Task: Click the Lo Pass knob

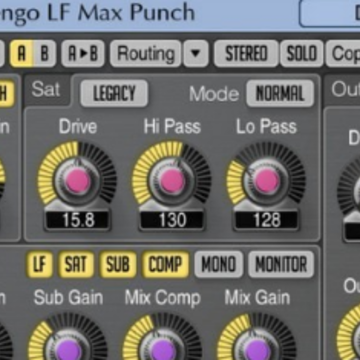Action: pos(266,180)
